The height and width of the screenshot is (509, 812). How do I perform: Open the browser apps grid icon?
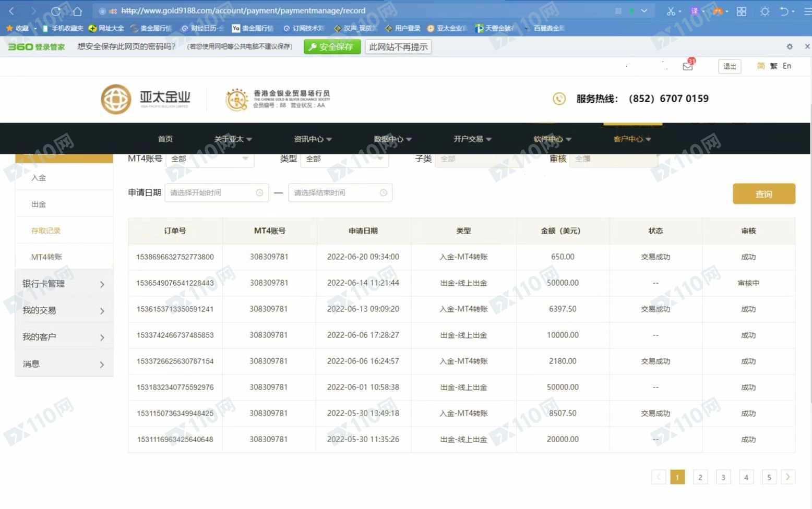[741, 11]
